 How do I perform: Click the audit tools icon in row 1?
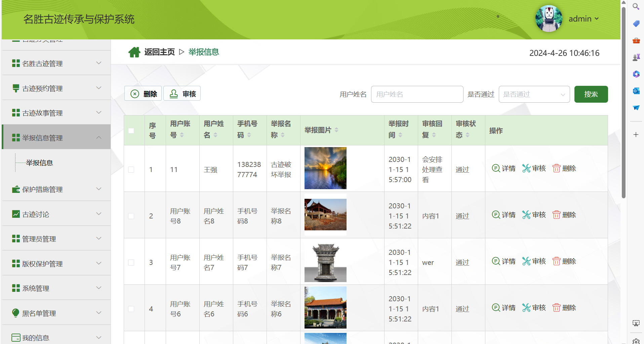(x=526, y=168)
